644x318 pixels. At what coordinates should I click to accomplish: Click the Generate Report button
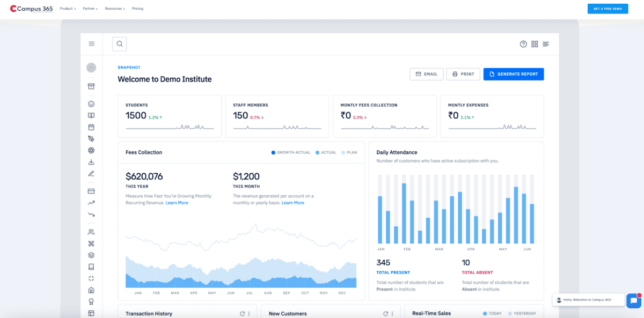[x=514, y=74]
